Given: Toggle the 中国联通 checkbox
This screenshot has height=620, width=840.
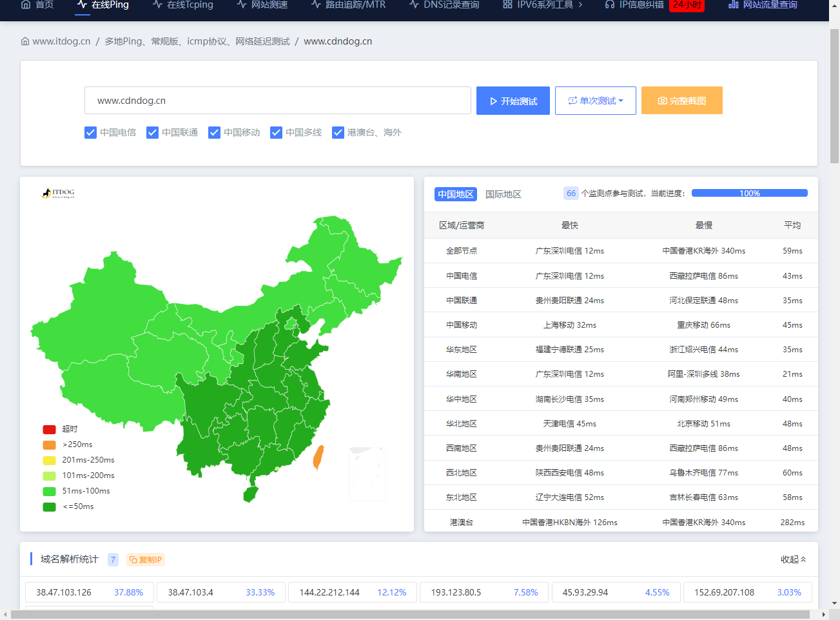Looking at the screenshot, I should click(x=153, y=132).
